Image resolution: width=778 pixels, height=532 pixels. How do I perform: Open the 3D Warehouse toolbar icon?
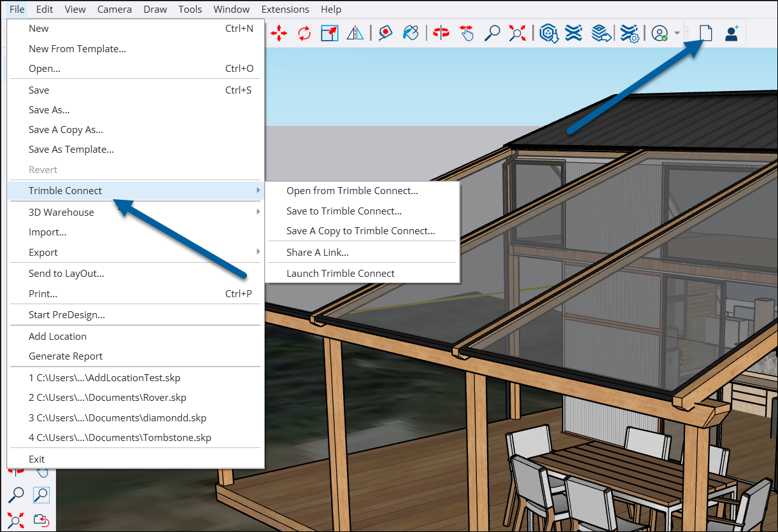coord(549,34)
